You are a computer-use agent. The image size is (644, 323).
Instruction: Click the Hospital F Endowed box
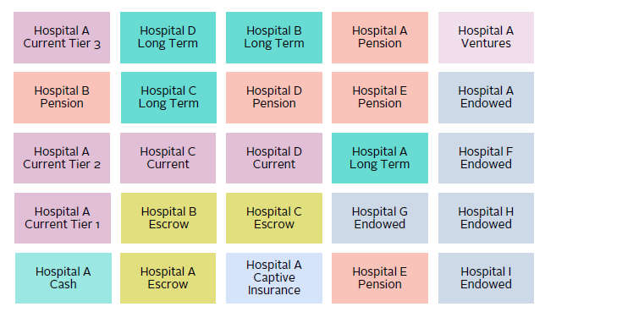coord(486,158)
